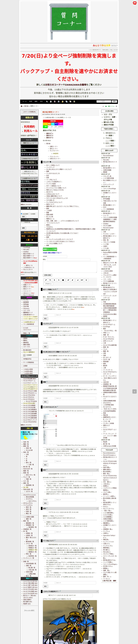This screenshot has width=138, height=644.
Task: Select the OR検索 radio button
Action: (29, 214)
